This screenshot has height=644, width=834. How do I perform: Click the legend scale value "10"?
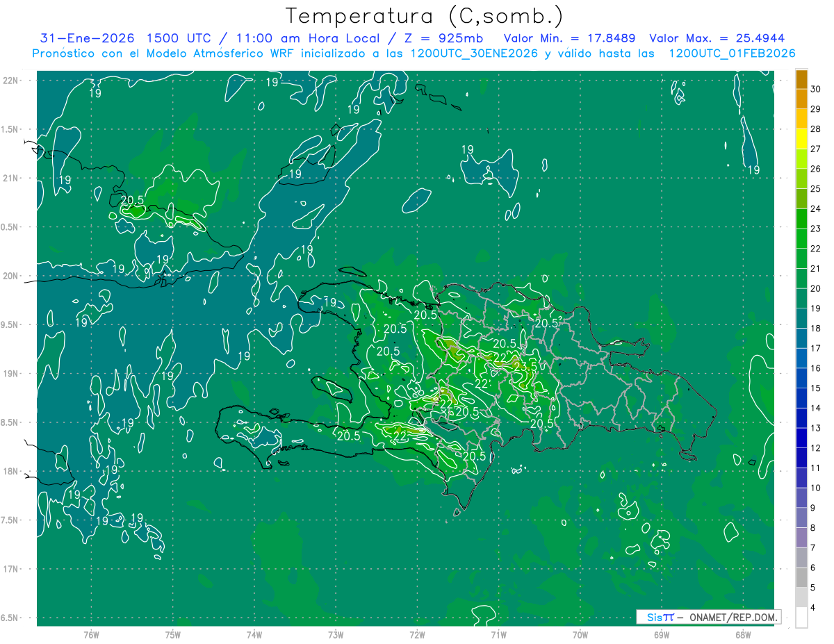[x=816, y=488]
